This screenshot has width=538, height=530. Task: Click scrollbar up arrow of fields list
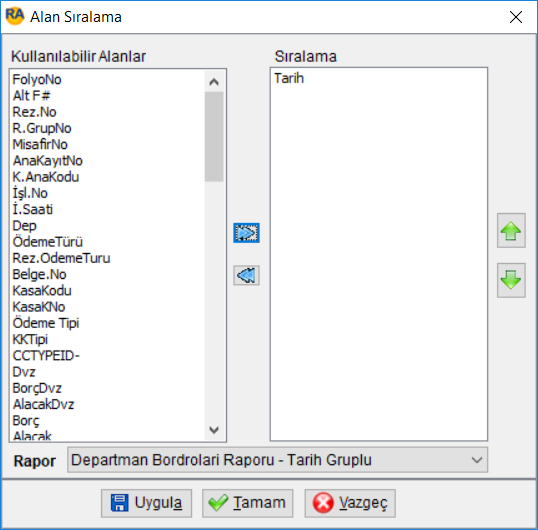[214, 82]
